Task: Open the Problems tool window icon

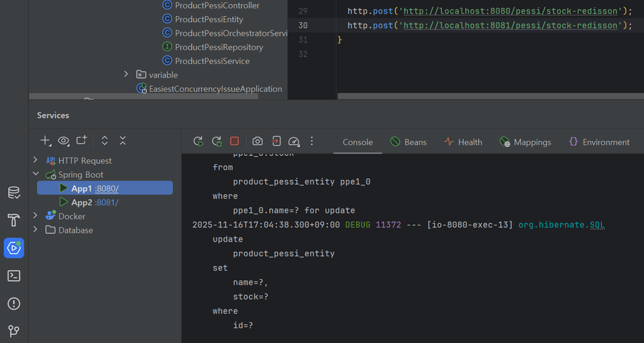Action: (14, 303)
